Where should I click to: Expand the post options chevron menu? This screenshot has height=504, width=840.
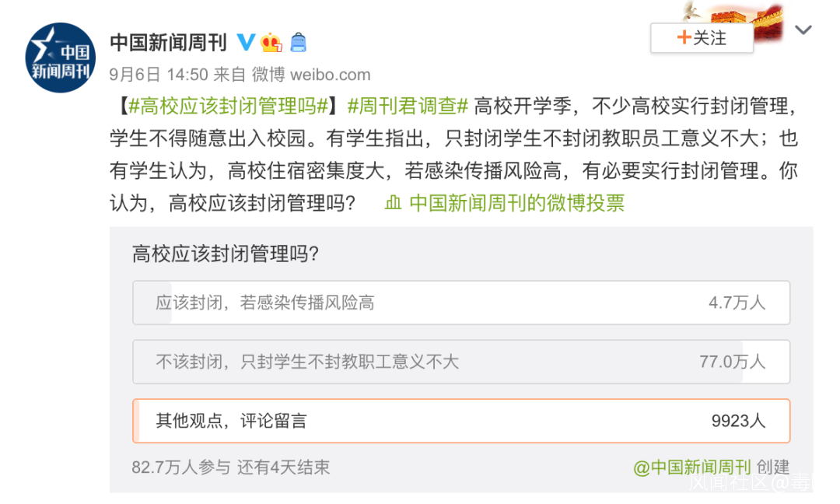[x=803, y=30]
